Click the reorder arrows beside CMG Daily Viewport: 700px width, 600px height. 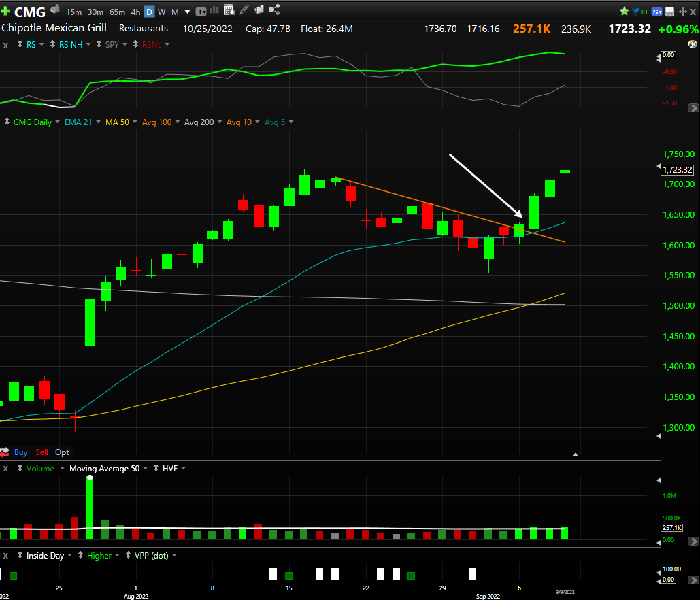[x=7, y=121]
